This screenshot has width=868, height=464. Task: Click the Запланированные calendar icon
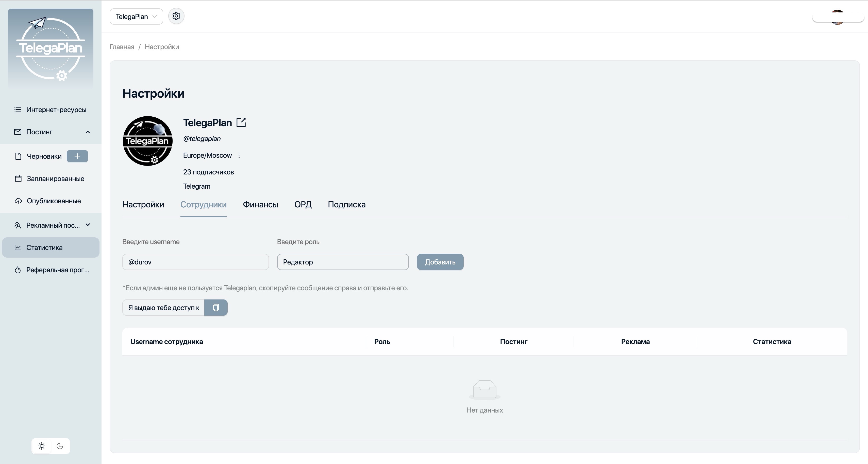pyautogui.click(x=18, y=179)
